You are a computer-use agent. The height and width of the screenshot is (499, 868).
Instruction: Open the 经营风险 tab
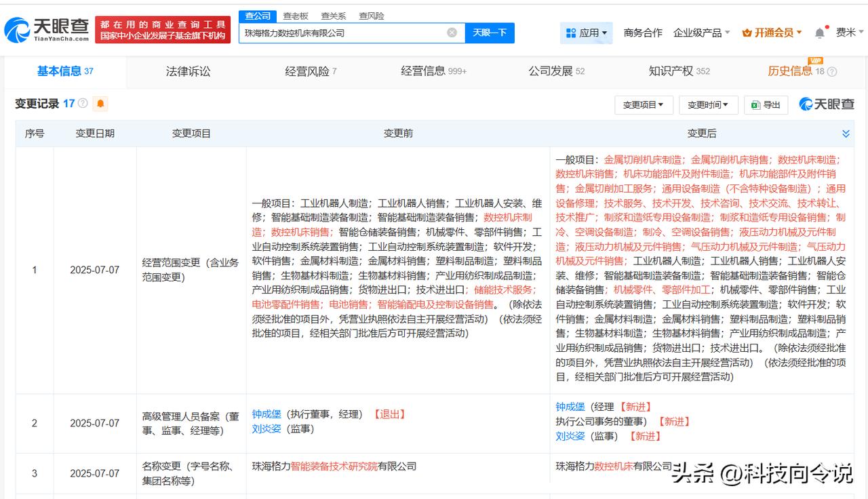point(311,71)
